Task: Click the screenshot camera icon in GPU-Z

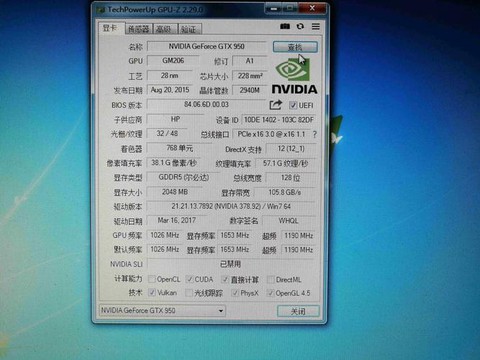Action: [x=285, y=26]
